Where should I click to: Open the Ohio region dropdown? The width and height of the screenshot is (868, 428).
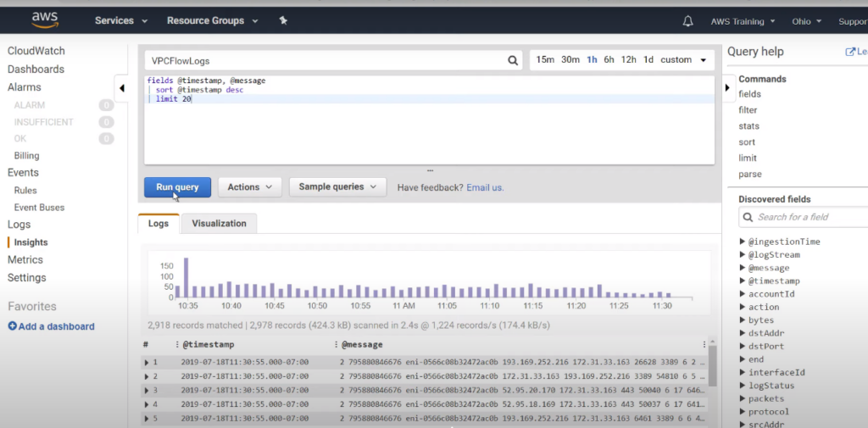807,21
